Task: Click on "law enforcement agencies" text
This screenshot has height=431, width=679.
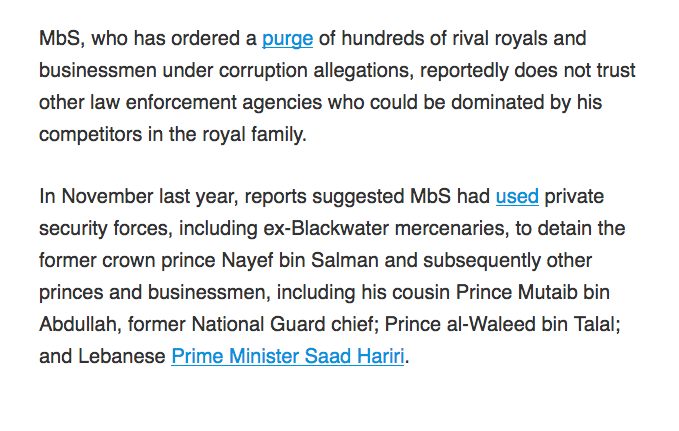Action: click(x=206, y=104)
